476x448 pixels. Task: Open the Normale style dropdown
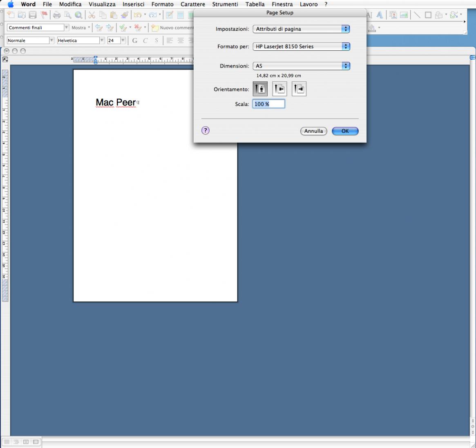(x=51, y=40)
